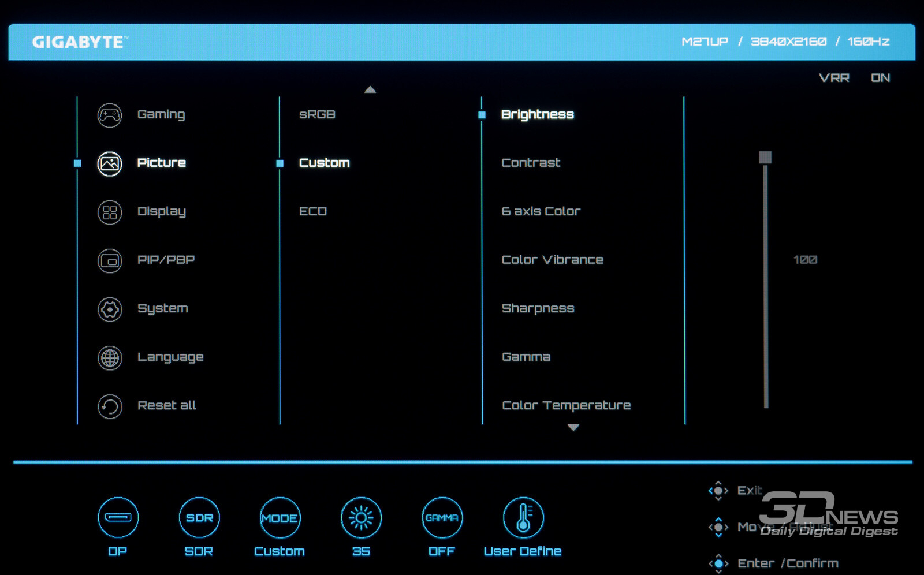
Task: Open the System gear icon
Action: [110, 309]
